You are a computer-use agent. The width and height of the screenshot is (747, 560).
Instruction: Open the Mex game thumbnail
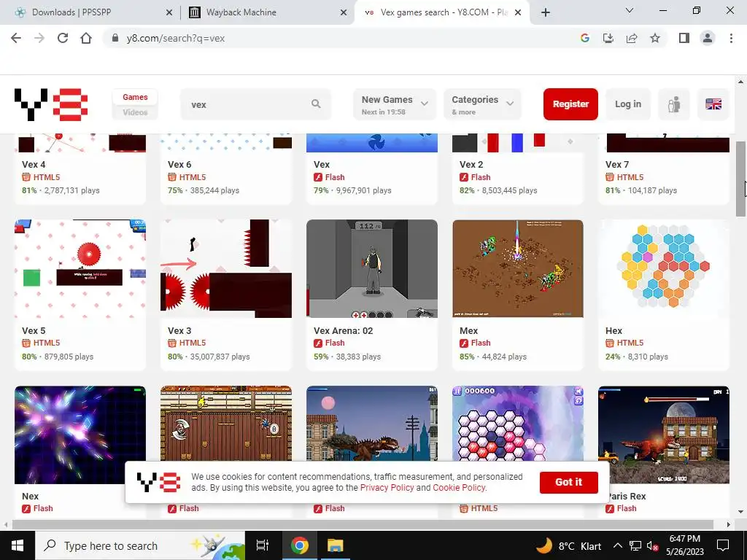(518, 269)
